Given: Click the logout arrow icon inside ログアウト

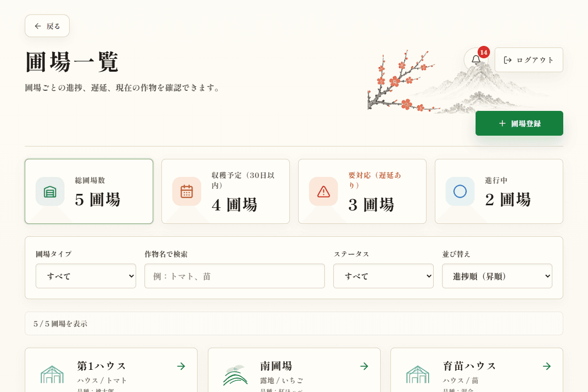Looking at the screenshot, I should tap(508, 60).
